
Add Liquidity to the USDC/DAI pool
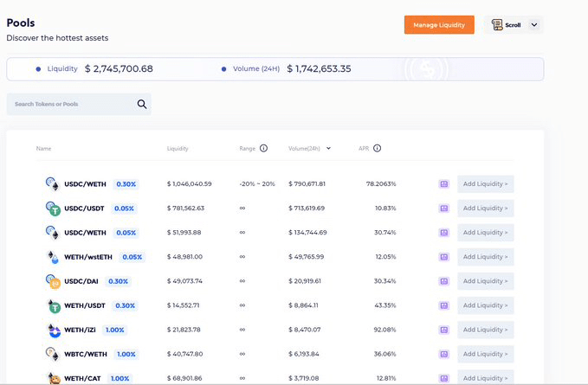coord(485,281)
